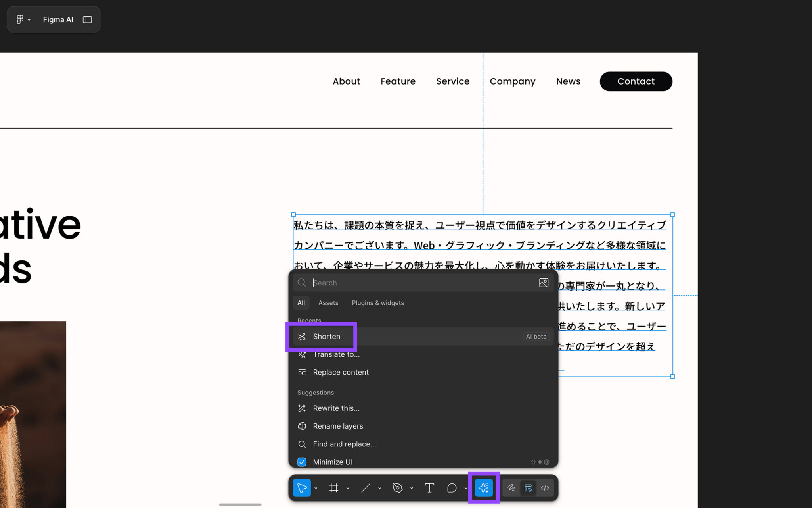Switch to the Assets filter tab
Screen dimensions: 812x508
coord(328,302)
